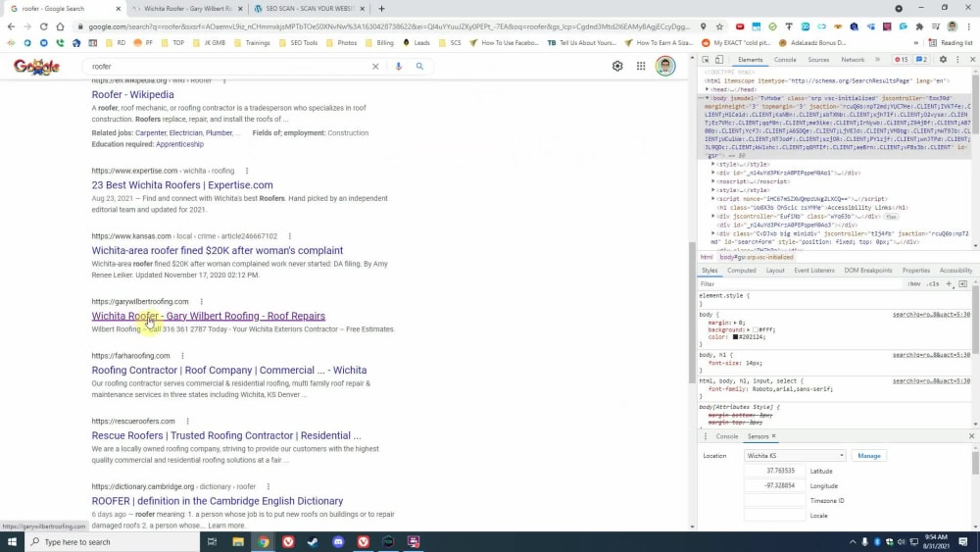Click the Filter styles input field
The height and width of the screenshot is (552, 980).
[x=800, y=283]
